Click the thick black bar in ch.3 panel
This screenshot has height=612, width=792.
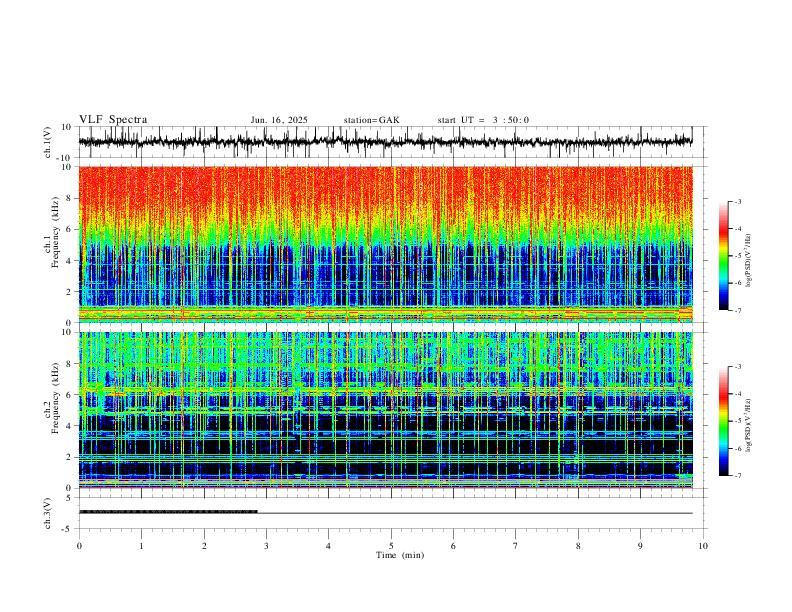coord(168,512)
